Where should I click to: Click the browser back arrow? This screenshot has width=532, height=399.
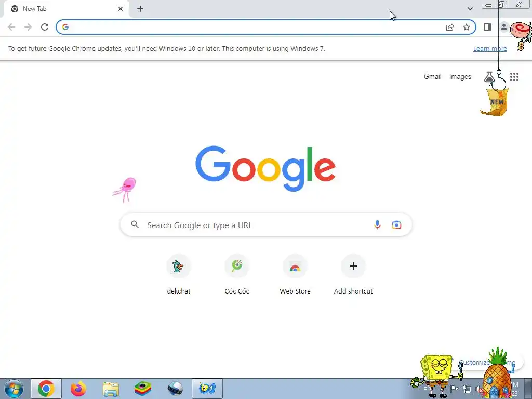(11, 27)
